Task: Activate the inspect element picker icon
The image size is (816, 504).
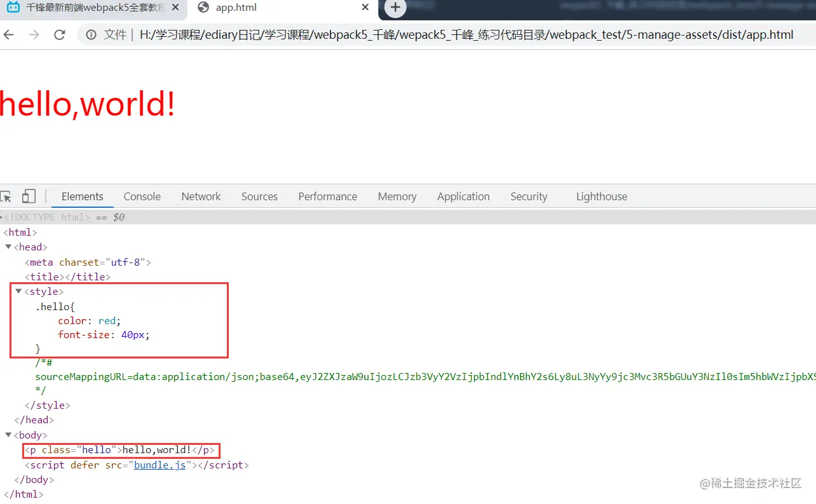Action: (x=6, y=196)
